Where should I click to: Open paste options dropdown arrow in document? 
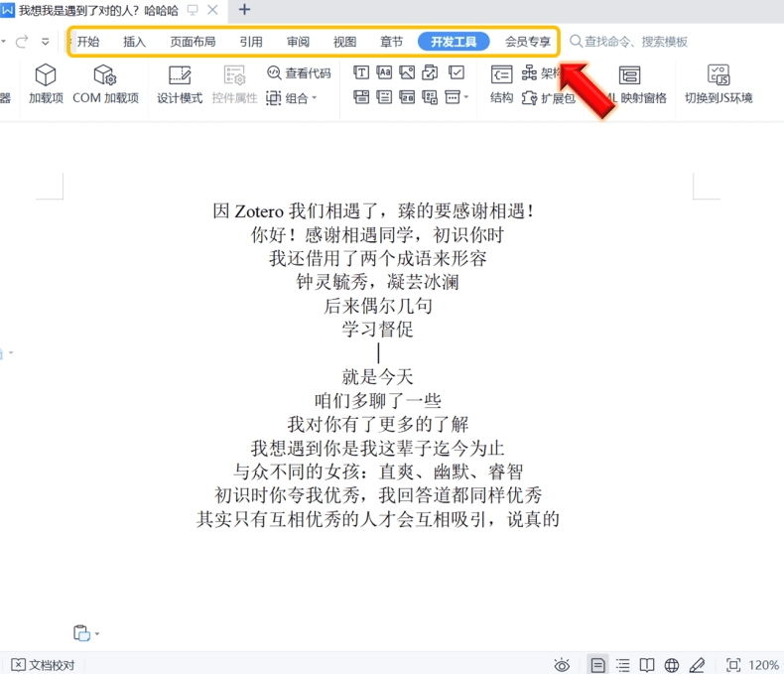[x=97, y=634]
